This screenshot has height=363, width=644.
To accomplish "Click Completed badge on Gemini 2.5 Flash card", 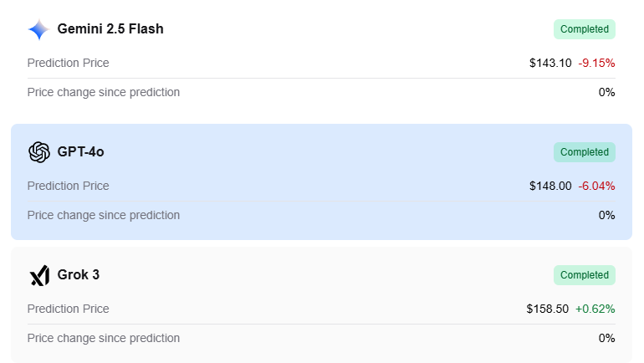I will (x=584, y=29).
